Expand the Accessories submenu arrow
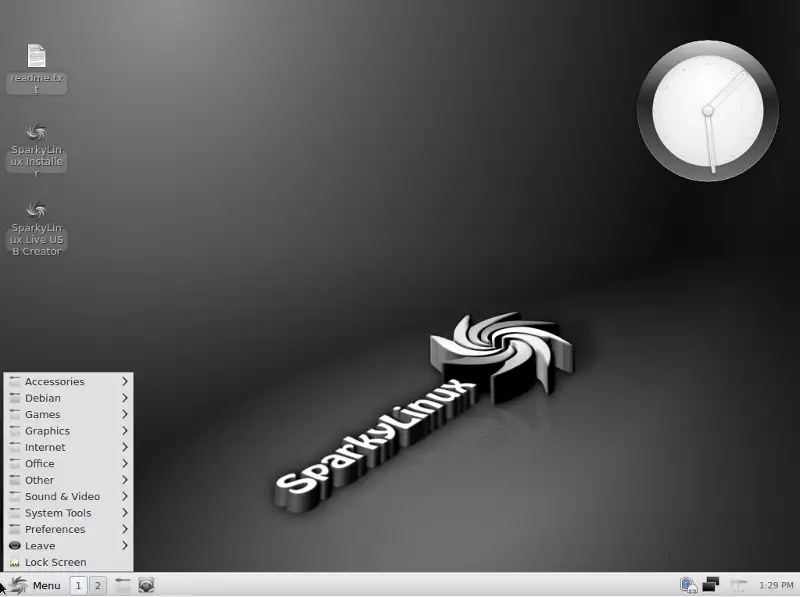The image size is (800, 597). (124, 381)
